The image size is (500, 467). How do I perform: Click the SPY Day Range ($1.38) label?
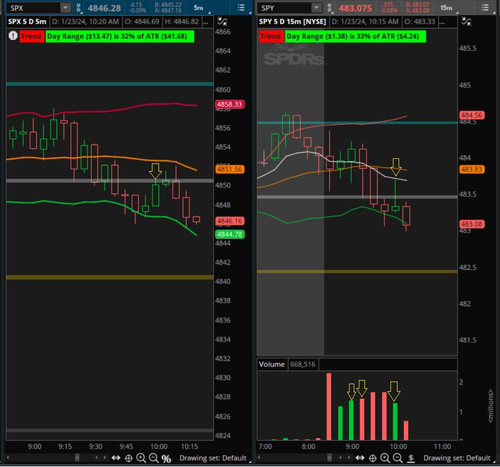[x=355, y=36]
